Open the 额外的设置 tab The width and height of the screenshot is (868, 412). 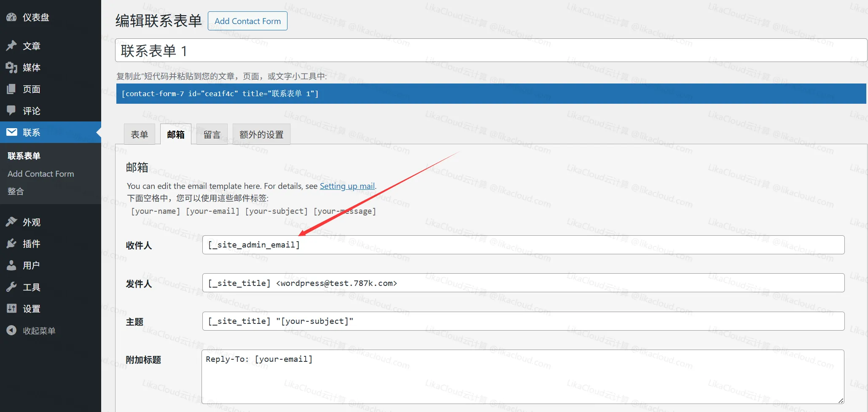tap(261, 134)
